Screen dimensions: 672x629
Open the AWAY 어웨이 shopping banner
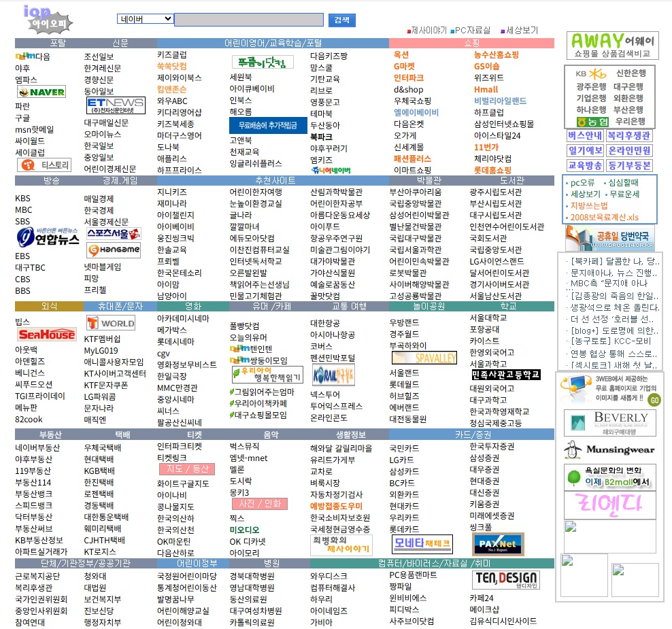point(612,45)
